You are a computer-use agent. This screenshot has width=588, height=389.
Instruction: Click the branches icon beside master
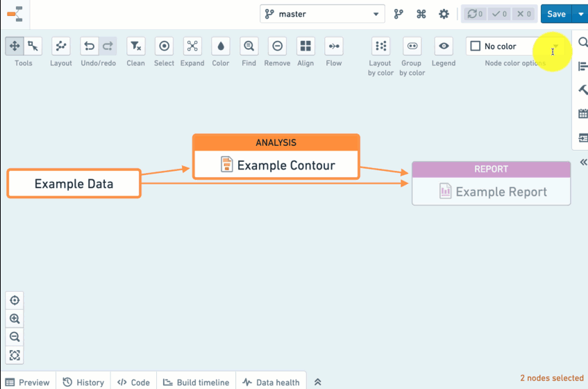(398, 15)
